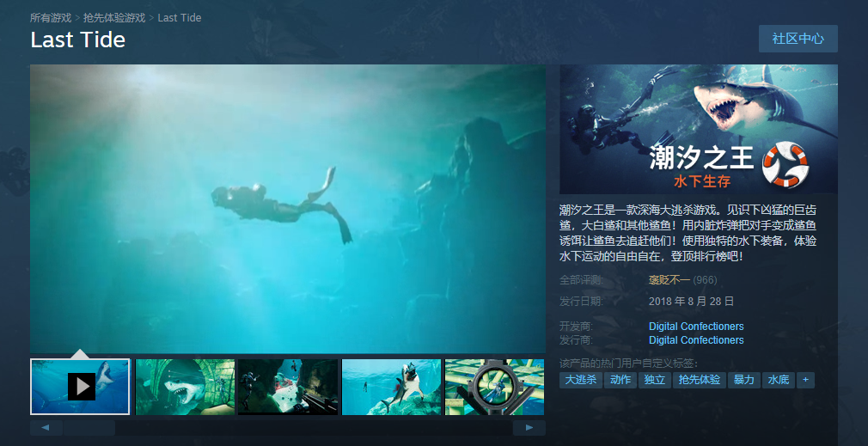
Task: Open the 抢先体验游戏 breadcrumb link
Action: [x=114, y=18]
